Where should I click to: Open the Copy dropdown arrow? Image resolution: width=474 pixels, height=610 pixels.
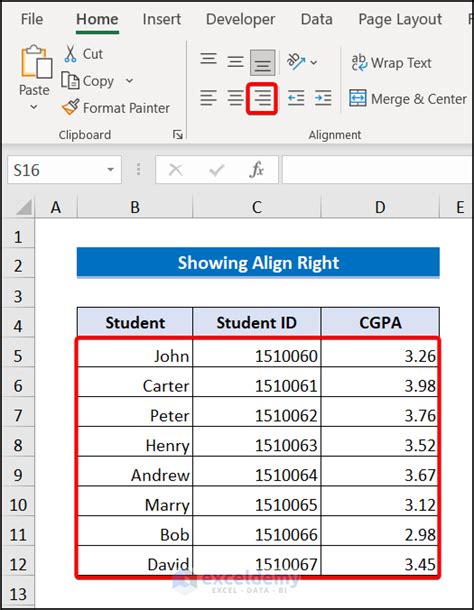click(129, 81)
